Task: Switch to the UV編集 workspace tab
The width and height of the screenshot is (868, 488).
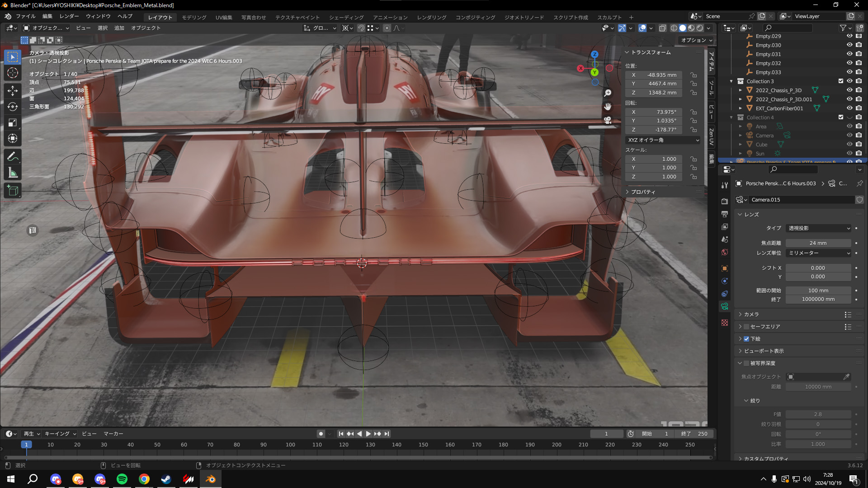Action: coord(224,18)
